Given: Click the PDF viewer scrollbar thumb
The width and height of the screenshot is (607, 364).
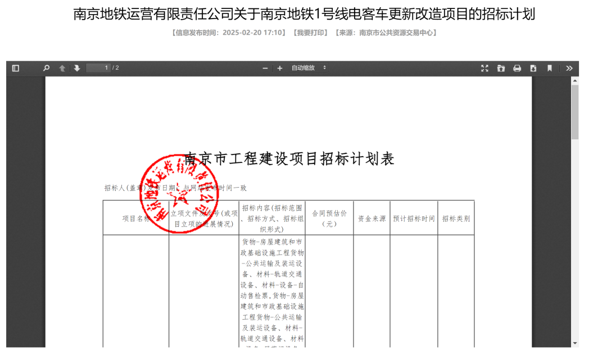Looking at the screenshot, I should (x=575, y=112).
